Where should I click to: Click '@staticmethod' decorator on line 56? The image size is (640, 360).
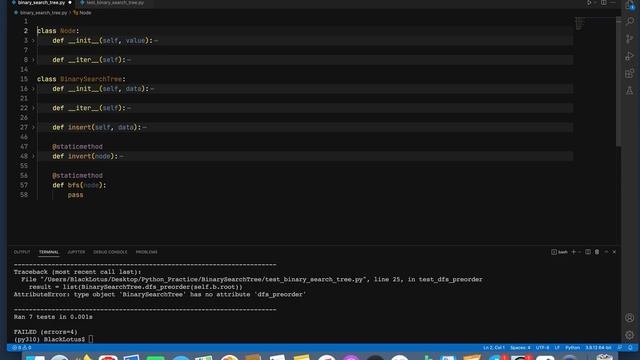point(78,175)
